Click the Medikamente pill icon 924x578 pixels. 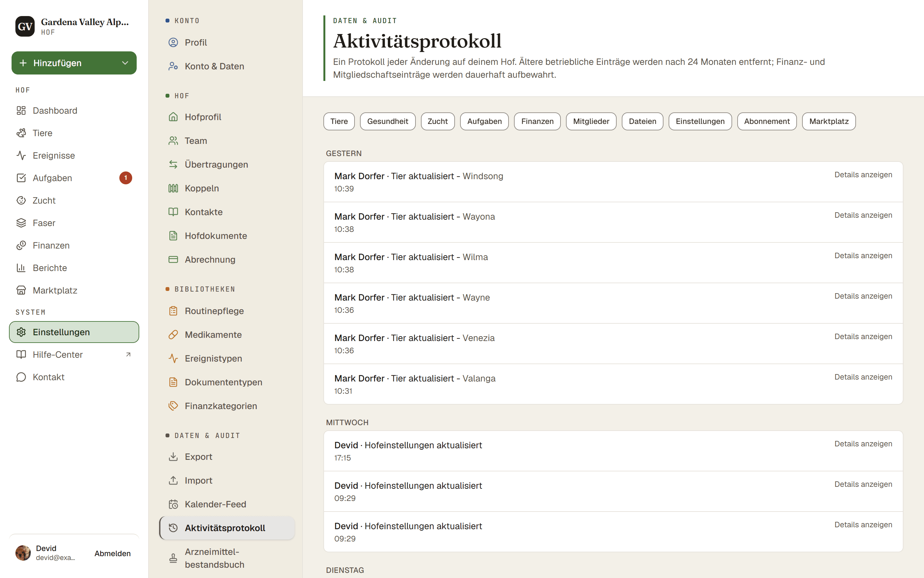pos(173,335)
